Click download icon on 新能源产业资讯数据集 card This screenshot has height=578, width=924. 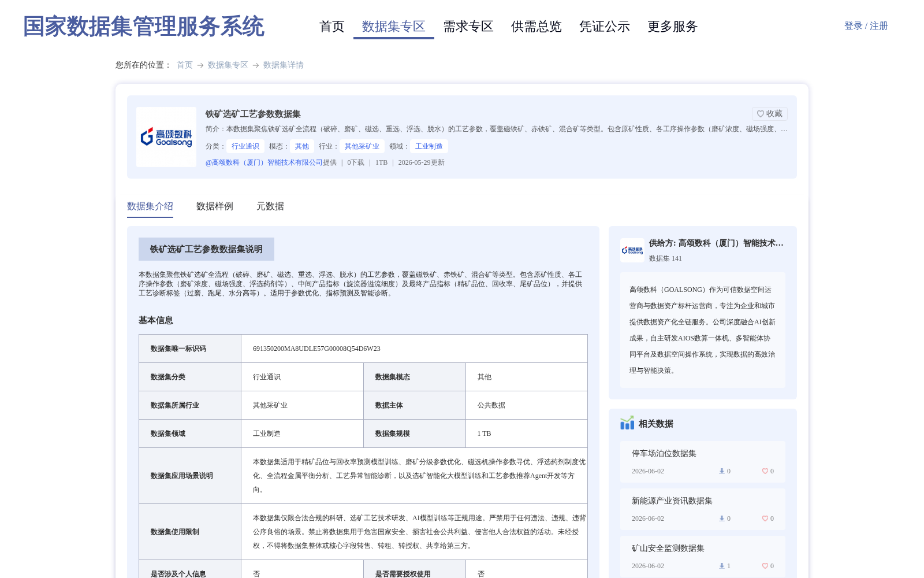point(721,518)
